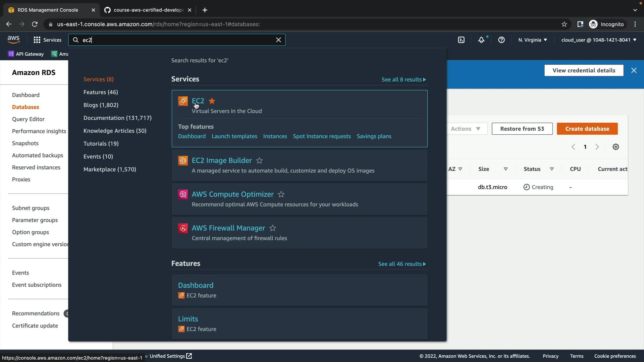This screenshot has height=362, width=644.
Task: Open table preferences gear icon
Action: point(616,147)
